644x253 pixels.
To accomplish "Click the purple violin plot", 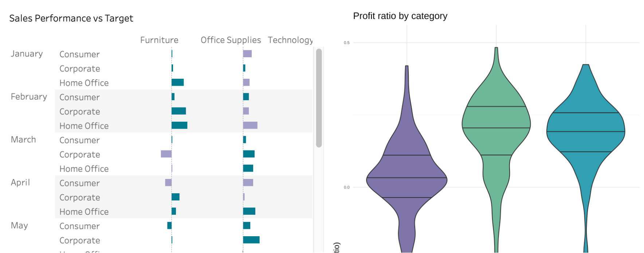I will coord(407,171).
